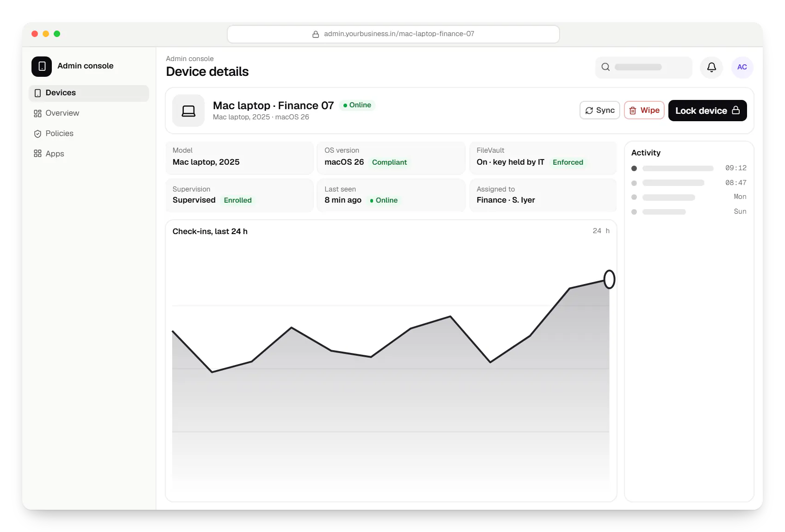Click the Activity panel heading
Image resolution: width=785 pixels, height=532 pixels.
coord(646,153)
